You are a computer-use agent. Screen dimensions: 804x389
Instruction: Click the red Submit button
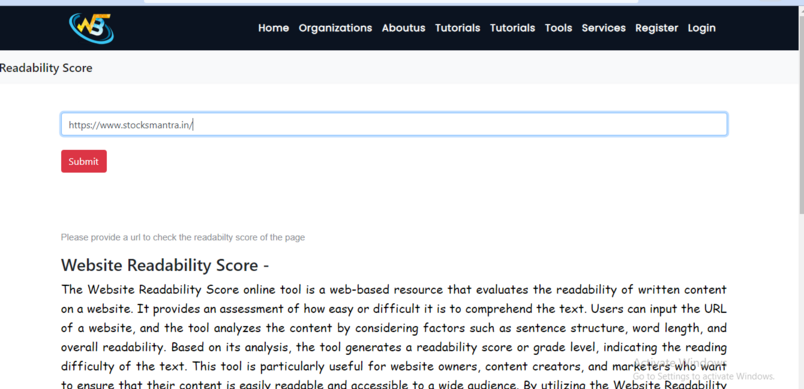tap(84, 161)
